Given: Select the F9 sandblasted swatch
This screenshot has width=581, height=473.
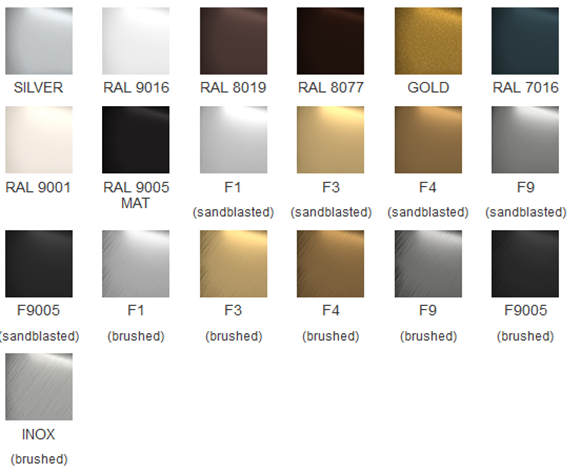Looking at the screenshot, I should [x=525, y=140].
